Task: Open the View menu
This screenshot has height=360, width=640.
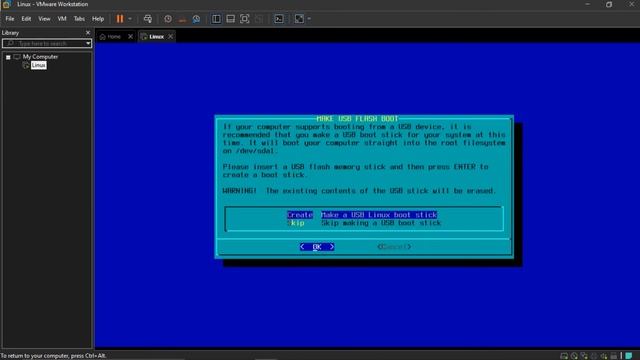Action: [44, 19]
